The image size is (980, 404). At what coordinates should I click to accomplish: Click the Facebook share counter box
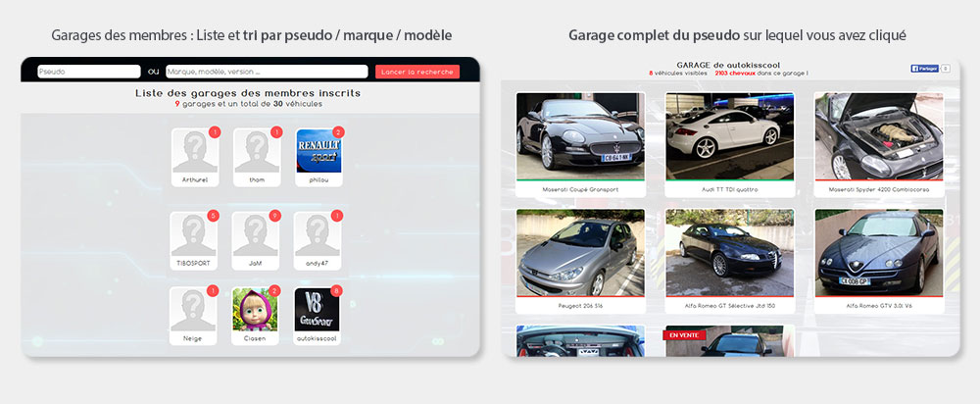[x=946, y=69]
